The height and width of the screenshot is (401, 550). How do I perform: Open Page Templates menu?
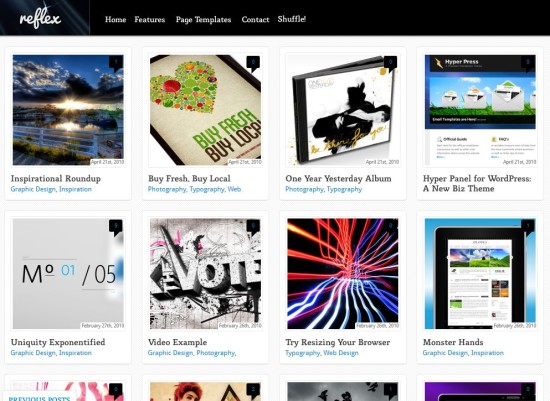click(x=203, y=20)
